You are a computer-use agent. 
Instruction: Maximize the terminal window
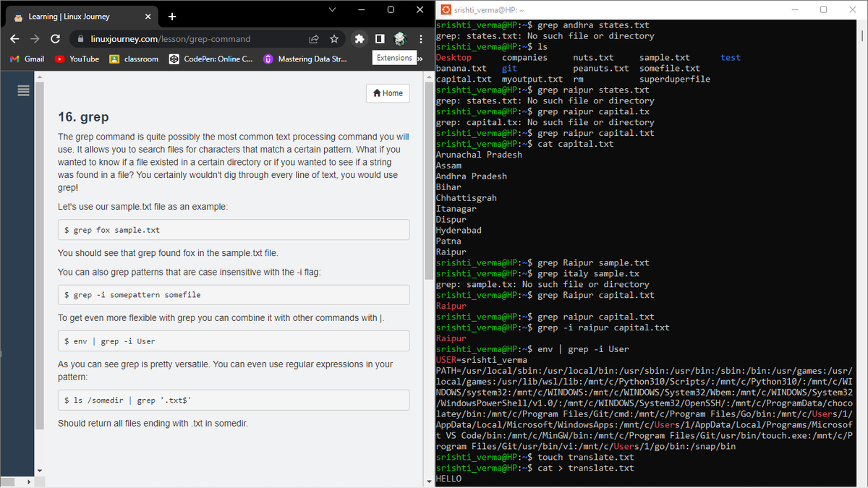point(823,9)
